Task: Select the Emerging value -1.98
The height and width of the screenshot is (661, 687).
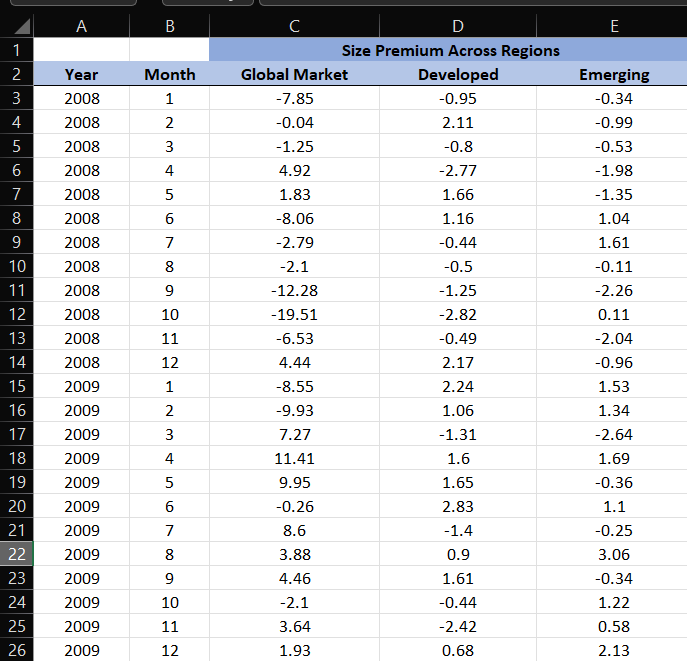Action: 614,170
